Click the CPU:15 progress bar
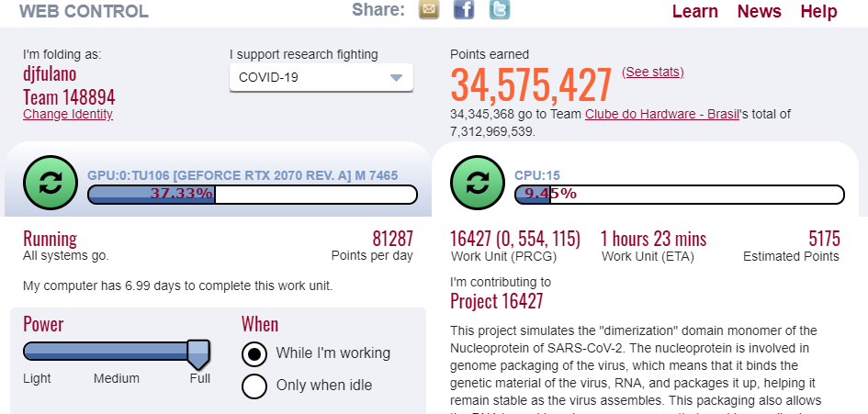Image resolution: width=868 pixels, height=414 pixels. coord(680,195)
